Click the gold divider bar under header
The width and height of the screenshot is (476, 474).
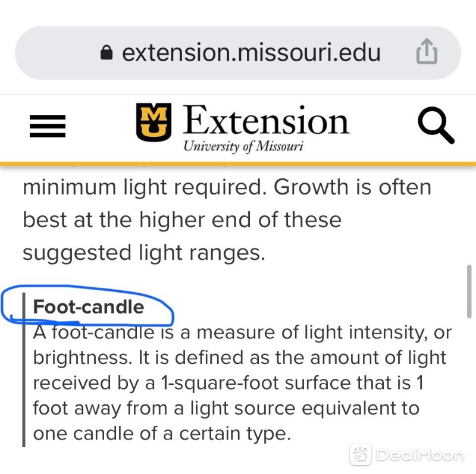[x=238, y=164]
